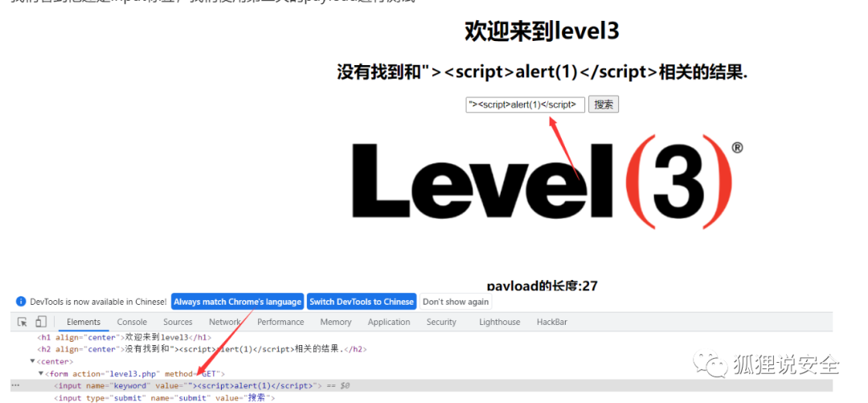868x403 pixels.
Task: Open the three-dots menu beside the input row
Action: [x=15, y=385]
